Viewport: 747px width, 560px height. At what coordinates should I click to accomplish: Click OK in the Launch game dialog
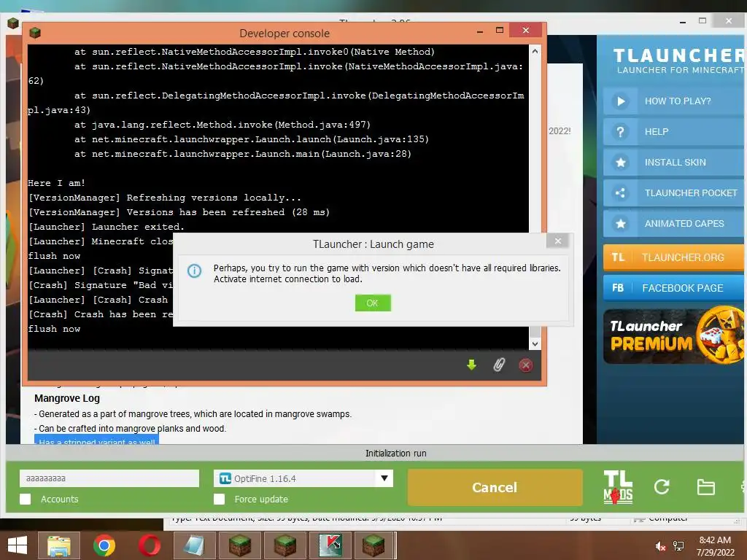coord(373,303)
